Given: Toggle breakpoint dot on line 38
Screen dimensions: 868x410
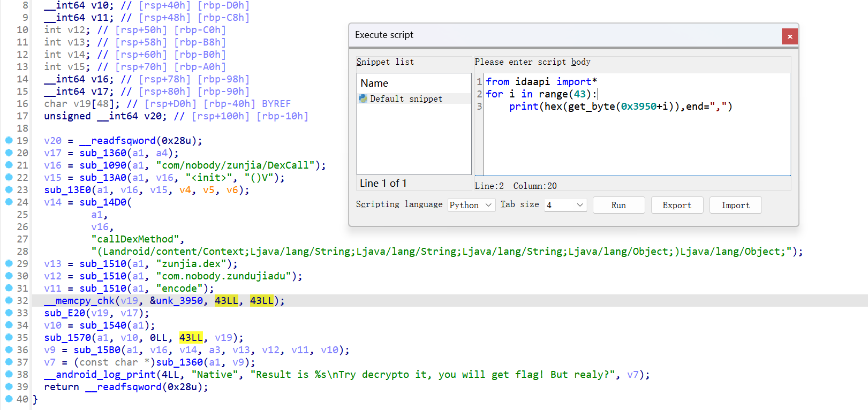Looking at the screenshot, I should (x=9, y=374).
